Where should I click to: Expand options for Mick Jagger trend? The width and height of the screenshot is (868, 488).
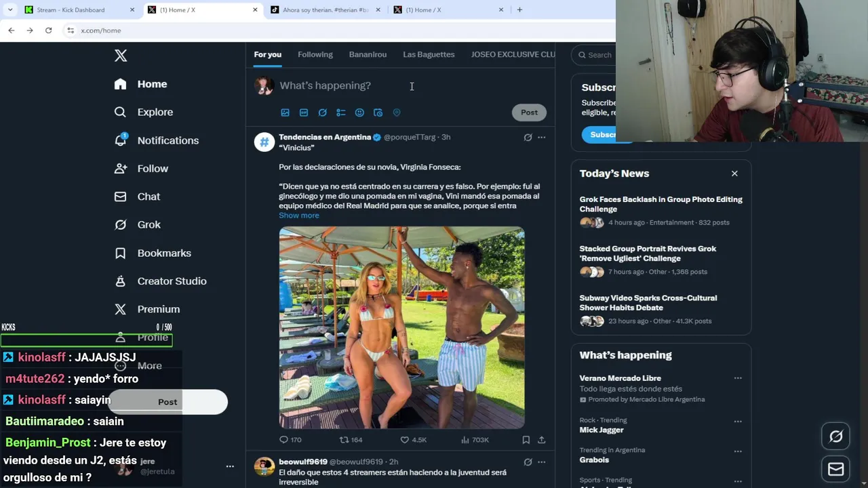[x=738, y=421]
